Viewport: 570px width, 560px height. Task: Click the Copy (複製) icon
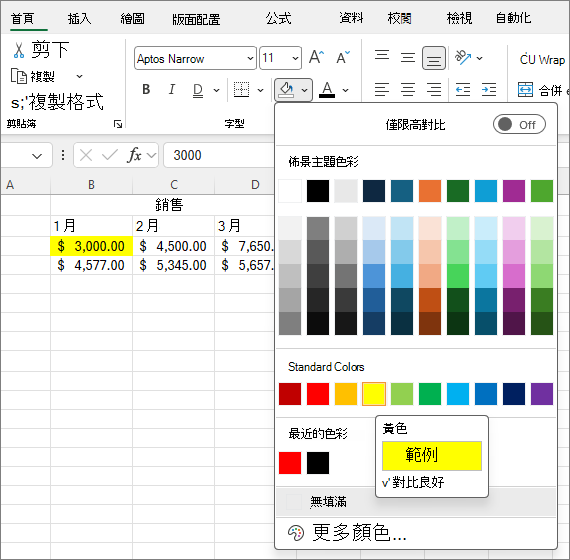[19, 76]
